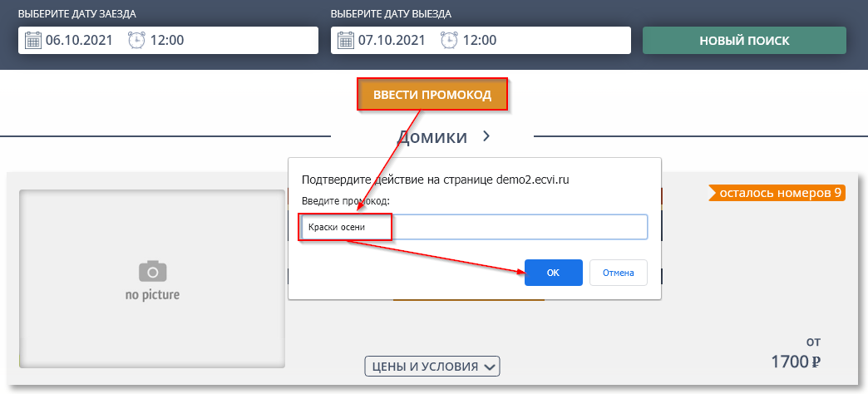Select the check-in date 06.10.2021
This screenshot has width=868, height=394.
tap(79, 40)
